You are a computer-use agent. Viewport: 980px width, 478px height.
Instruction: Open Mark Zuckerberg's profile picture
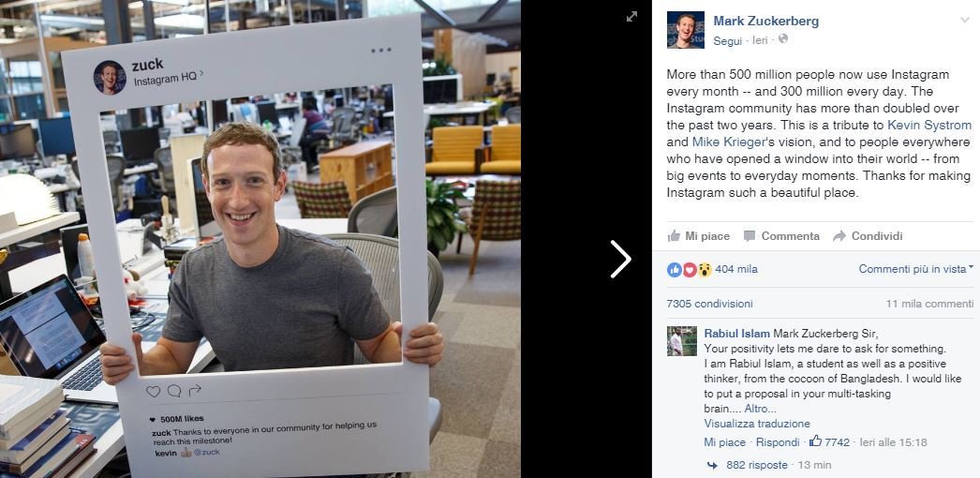click(x=686, y=29)
